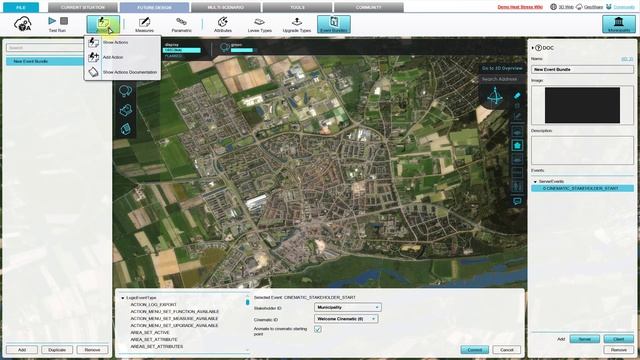Remove the selected event bundle

92,350
